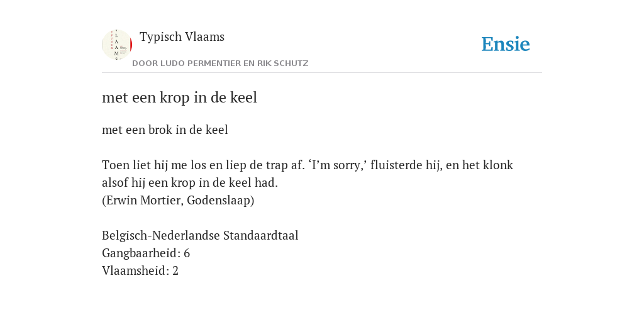The width and height of the screenshot is (644, 322).
Task: Open the Typisch Vlaams title link
Action: (182, 37)
